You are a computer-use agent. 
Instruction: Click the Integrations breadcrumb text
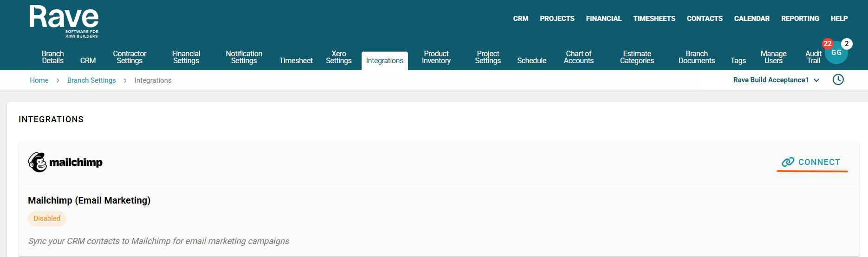coord(153,80)
